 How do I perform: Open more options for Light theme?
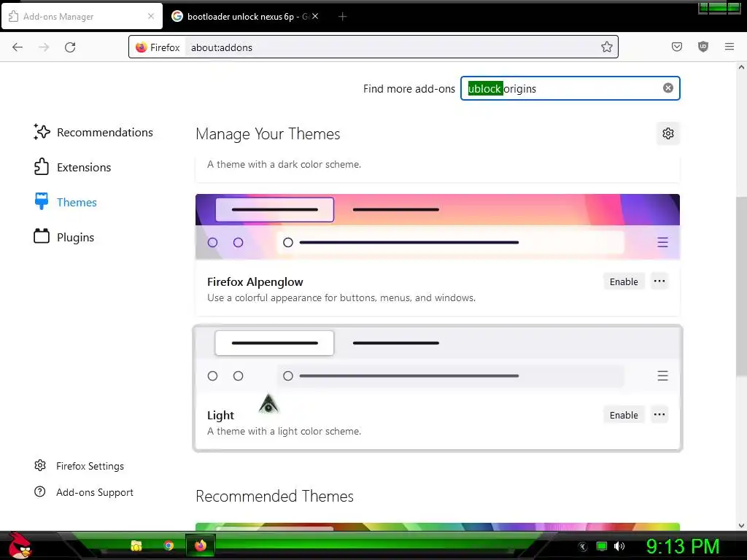tap(659, 415)
